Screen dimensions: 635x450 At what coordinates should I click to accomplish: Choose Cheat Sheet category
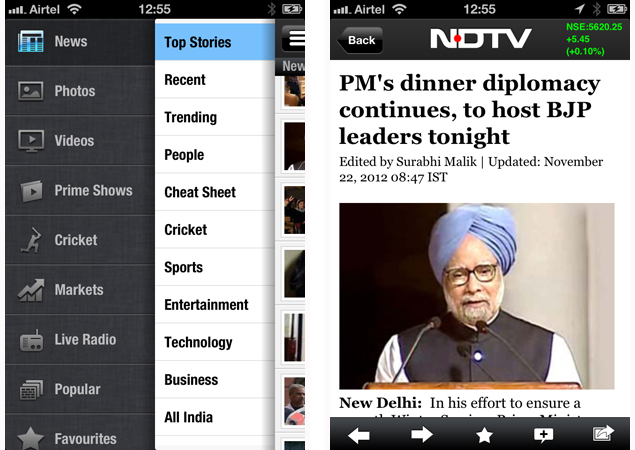click(x=215, y=192)
